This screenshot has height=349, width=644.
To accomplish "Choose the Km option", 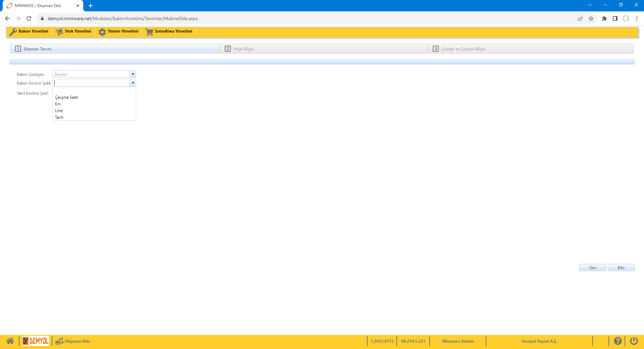I will pyautogui.click(x=58, y=104).
